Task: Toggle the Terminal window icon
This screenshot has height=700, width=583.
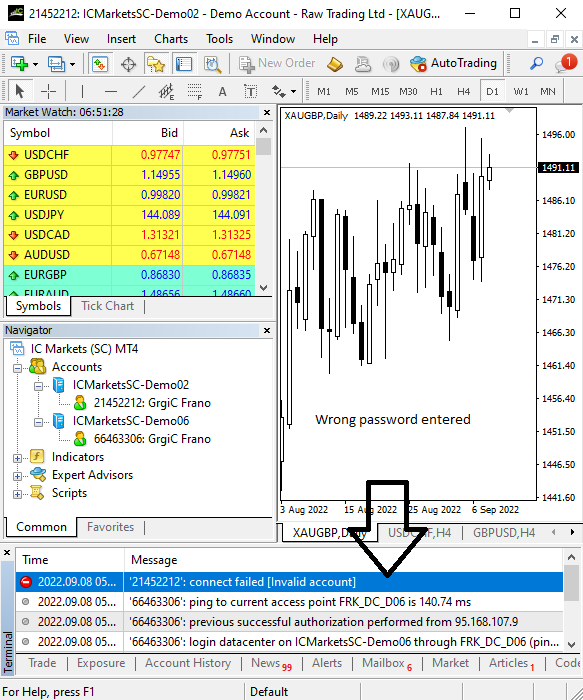Action: tap(184, 64)
